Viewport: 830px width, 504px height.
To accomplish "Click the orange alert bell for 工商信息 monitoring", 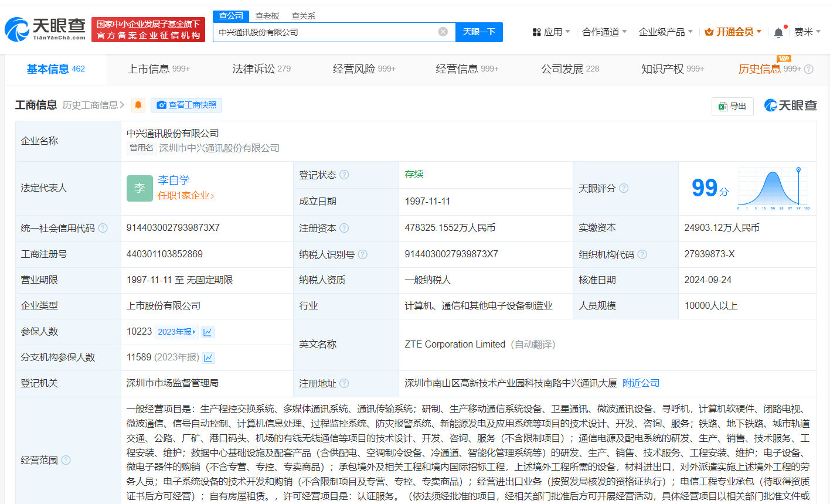I will coord(138,105).
